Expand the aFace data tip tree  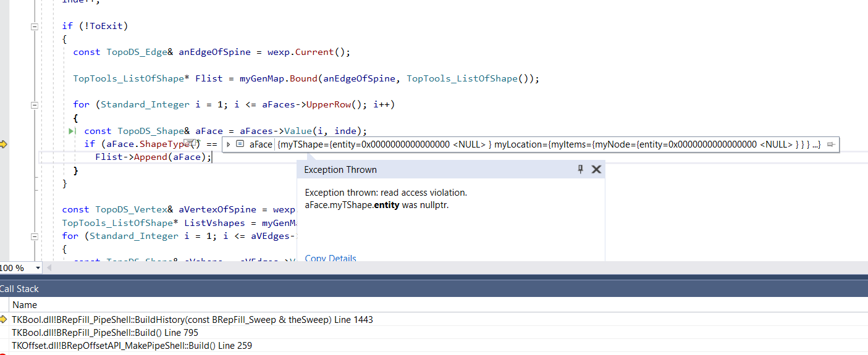229,144
